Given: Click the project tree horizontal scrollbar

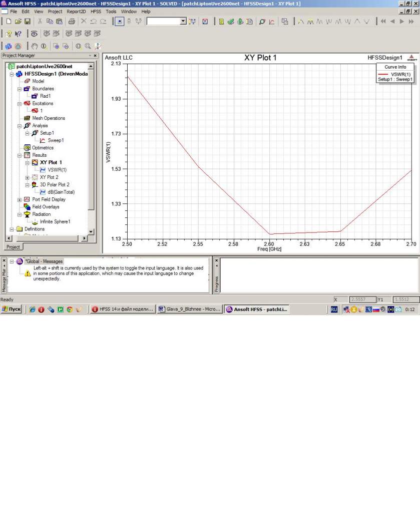Looking at the screenshot, I should click(x=47, y=238).
